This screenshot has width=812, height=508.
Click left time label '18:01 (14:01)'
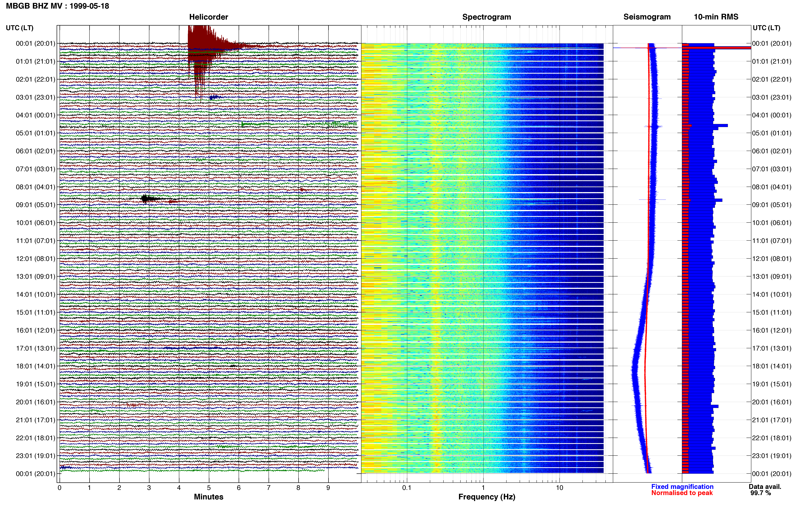point(36,366)
